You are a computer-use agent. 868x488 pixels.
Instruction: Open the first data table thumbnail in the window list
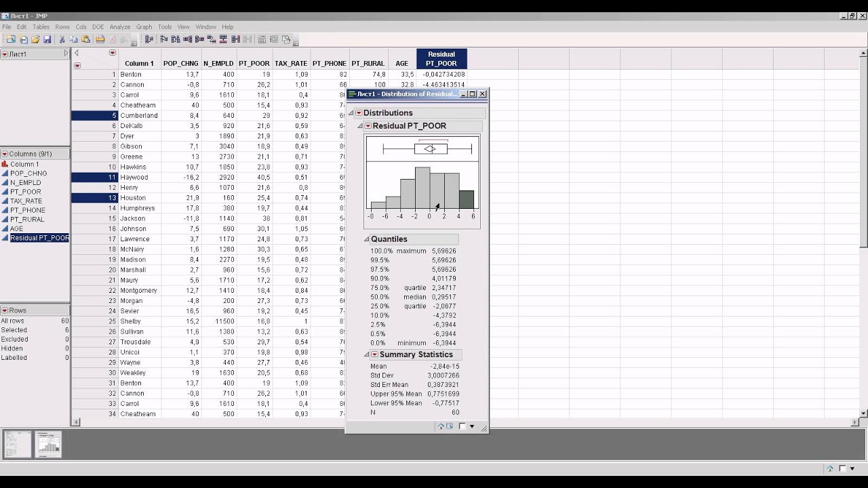[18, 444]
